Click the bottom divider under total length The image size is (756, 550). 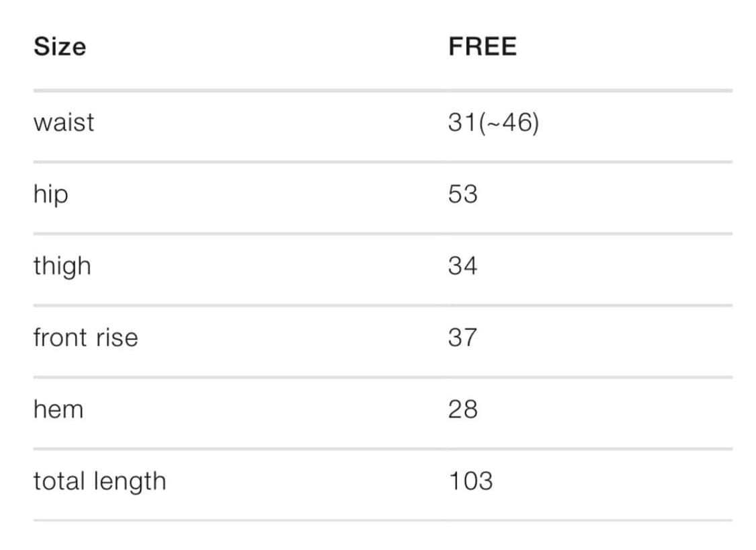(x=382, y=519)
